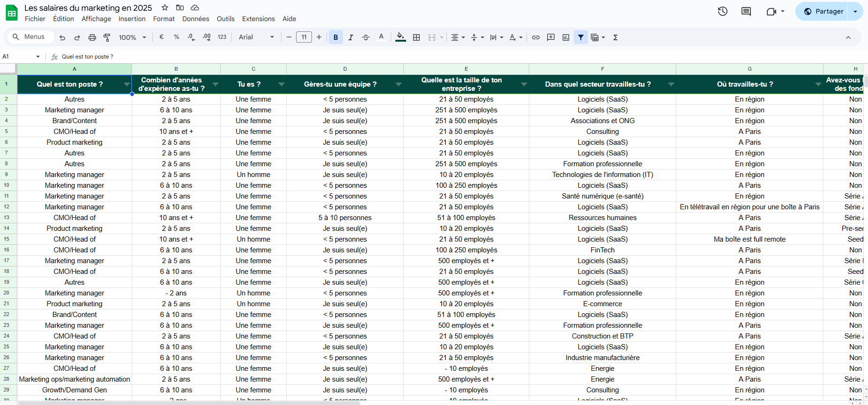Open the comments panel icon
This screenshot has width=868, height=405.
click(x=746, y=11)
